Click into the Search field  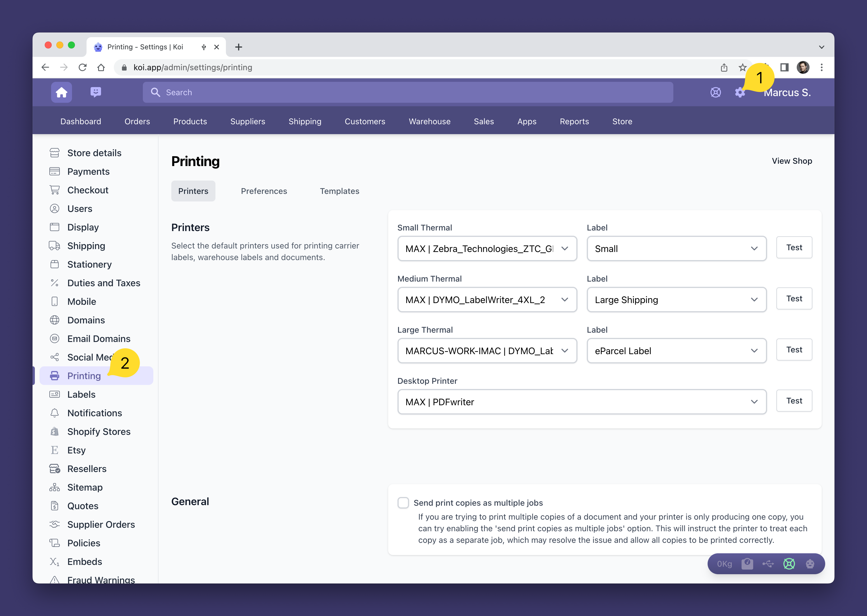click(x=408, y=92)
